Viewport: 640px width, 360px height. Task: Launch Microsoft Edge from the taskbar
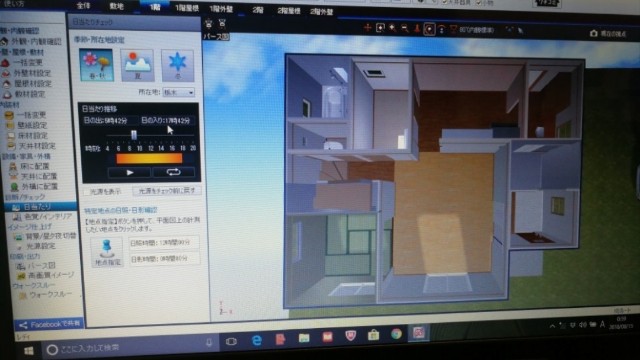(257, 340)
